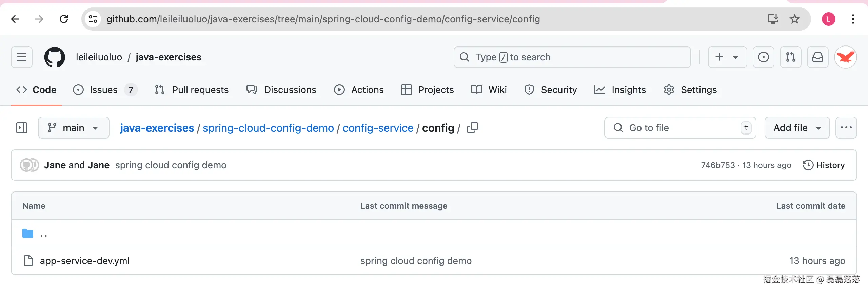
Task: Click the '13 hours ago' date in file row
Action: pyautogui.click(x=817, y=261)
